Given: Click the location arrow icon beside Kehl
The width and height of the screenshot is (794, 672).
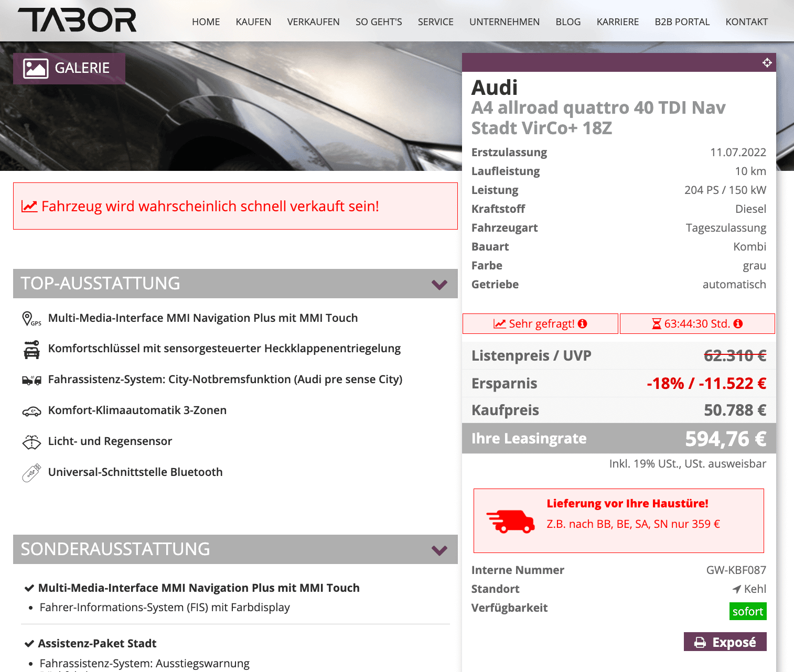Looking at the screenshot, I should 736,589.
